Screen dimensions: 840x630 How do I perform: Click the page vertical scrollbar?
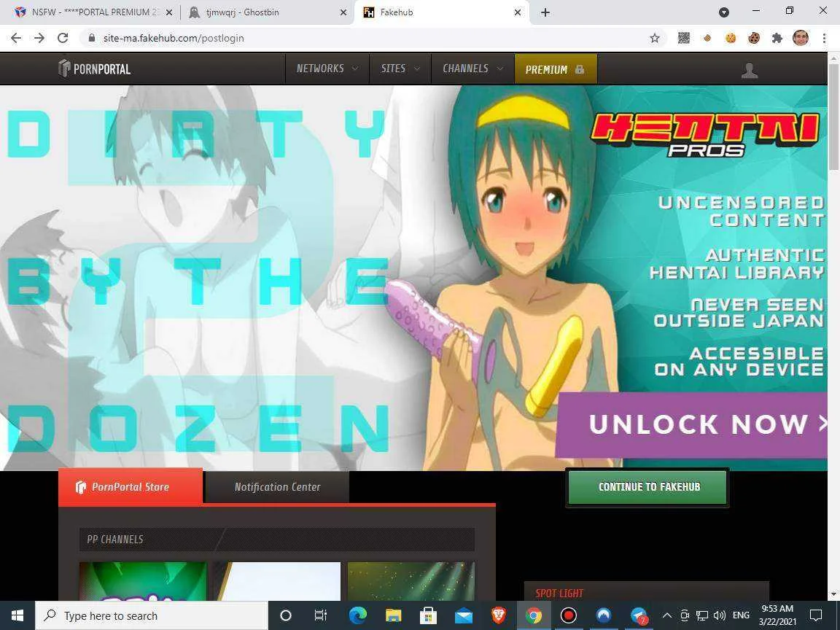(x=833, y=117)
